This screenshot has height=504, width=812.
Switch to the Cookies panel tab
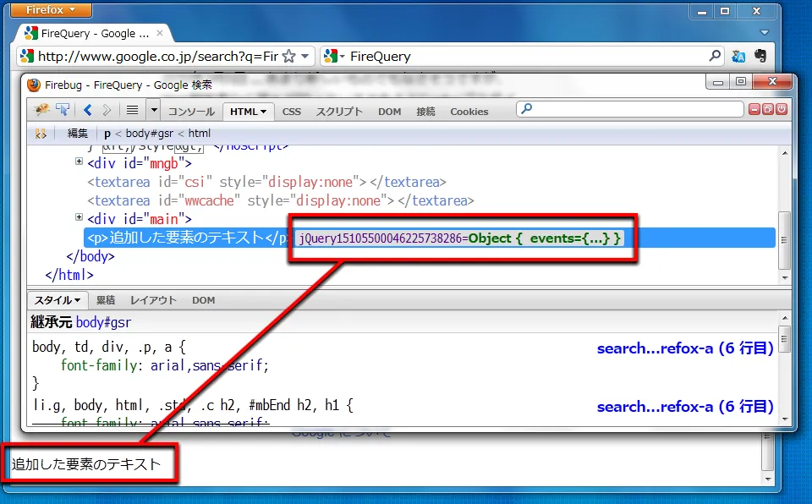[469, 111]
